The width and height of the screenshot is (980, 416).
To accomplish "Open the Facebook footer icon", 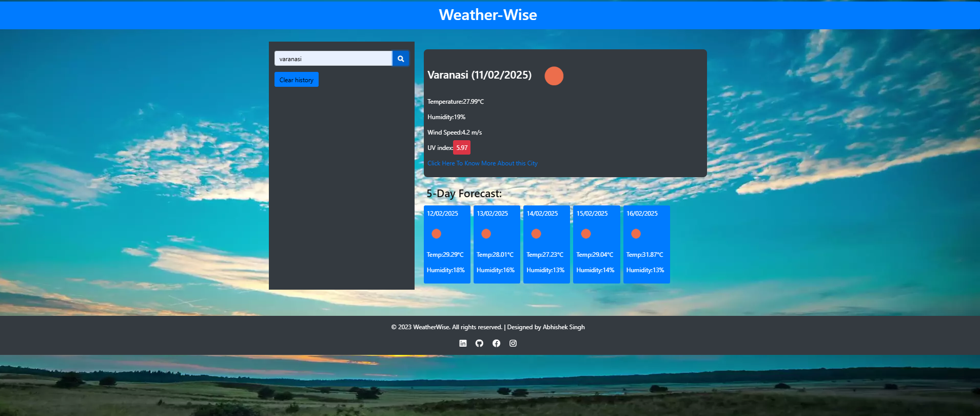I will click(496, 343).
